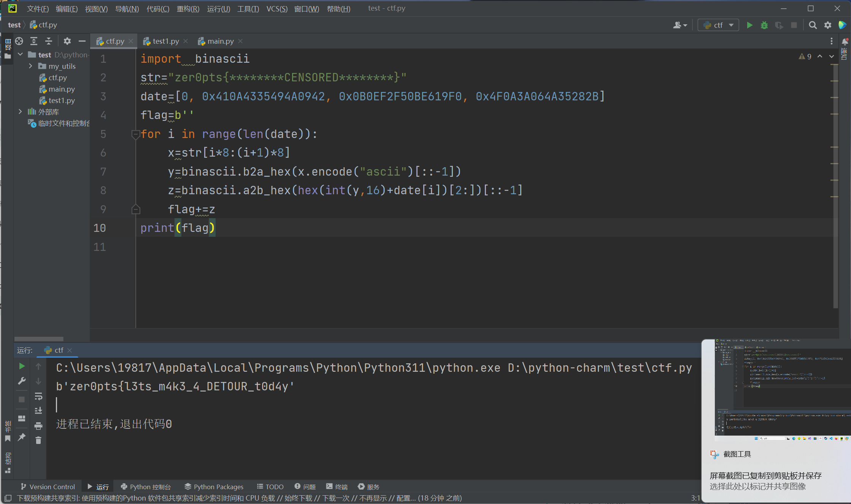This screenshot has height=504, width=851.
Task: Click the Locate file target icon in Project panel
Action: (x=19, y=41)
